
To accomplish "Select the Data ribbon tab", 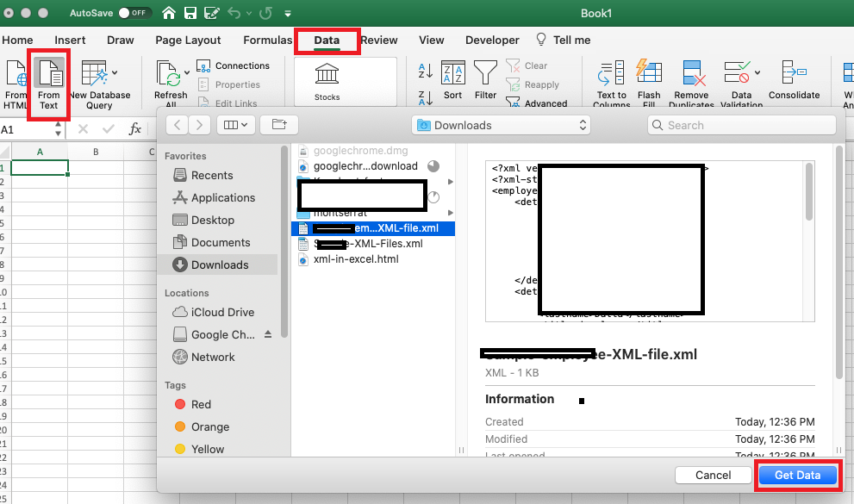I will pos(327,40).
